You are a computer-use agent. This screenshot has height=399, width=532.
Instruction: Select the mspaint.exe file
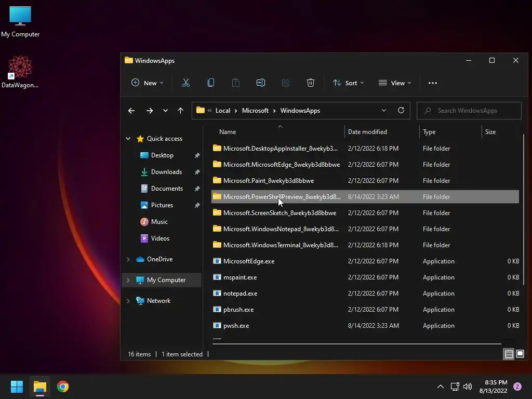tap(365, 277)
